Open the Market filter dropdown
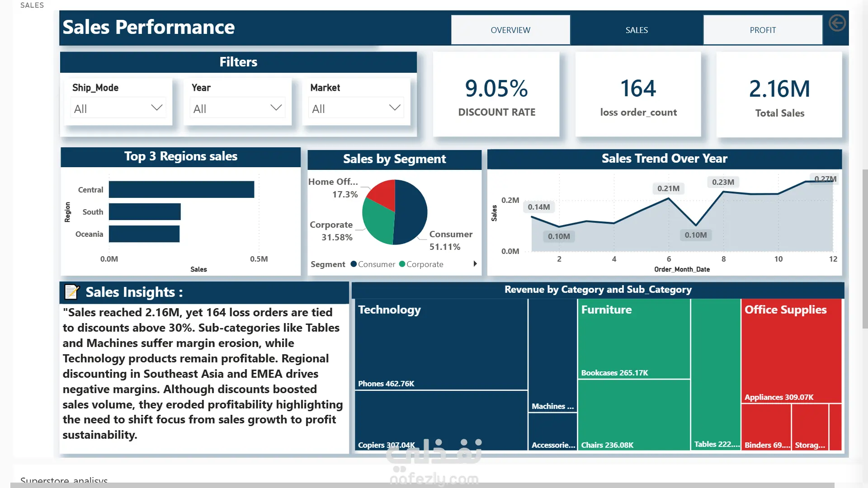This screenshot has width=868, height=488. (356, 108)
